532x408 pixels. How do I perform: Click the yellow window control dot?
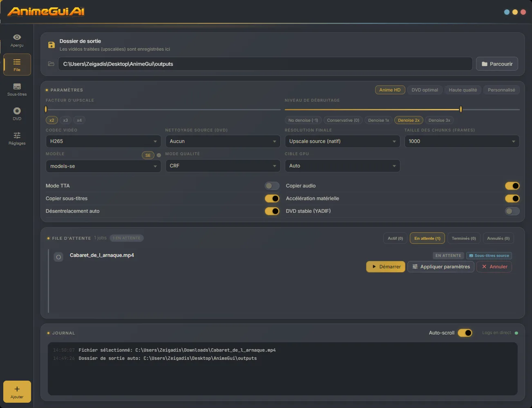pos(515,12)
